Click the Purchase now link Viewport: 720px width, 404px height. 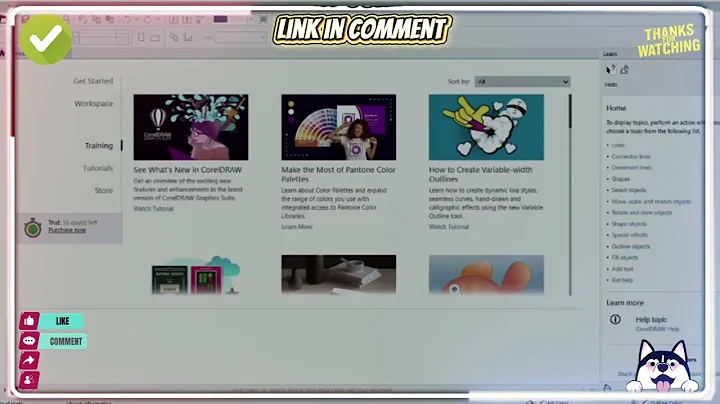click(x=67, y=230)
